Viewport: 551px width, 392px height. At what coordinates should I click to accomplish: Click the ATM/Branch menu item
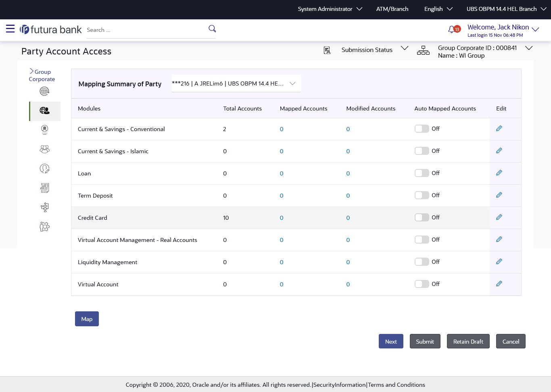point(392,9)
